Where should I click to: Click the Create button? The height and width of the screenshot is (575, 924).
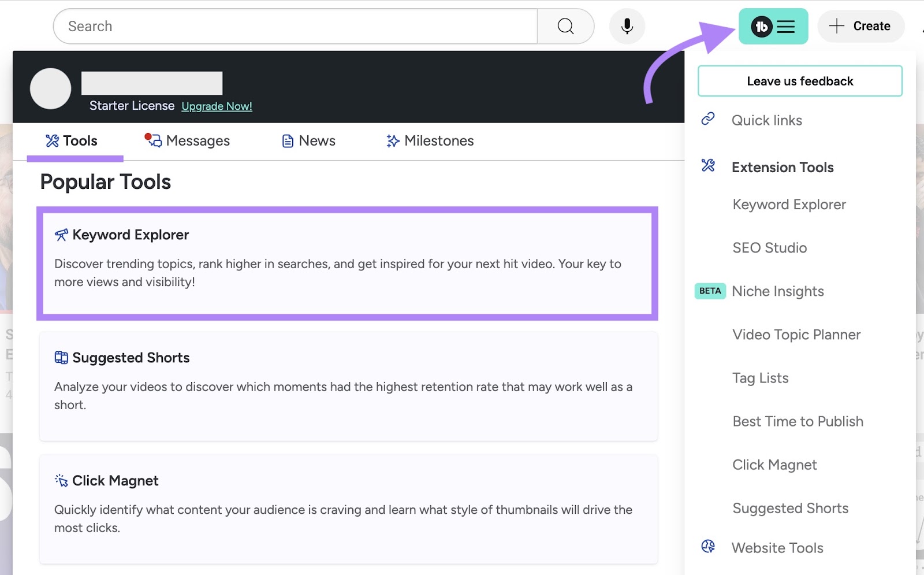pyautogui.click(x=861, y=26)
